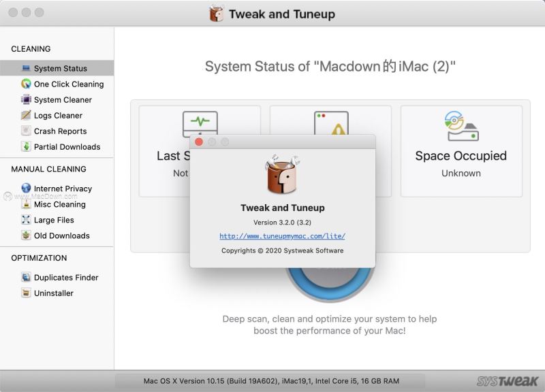Open Large Files section
The height and width of the screenshot is (392, 545).
[x=57, y=220]
